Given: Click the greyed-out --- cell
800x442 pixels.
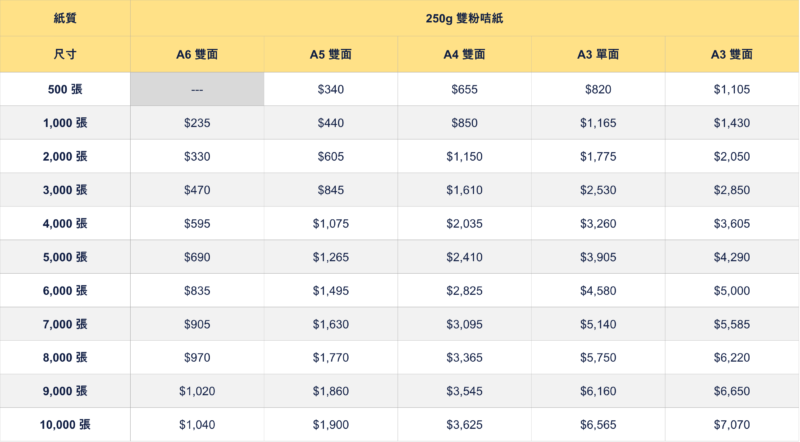Looking at the screenshot, I should pyautogui.click(x=197, y=89).
